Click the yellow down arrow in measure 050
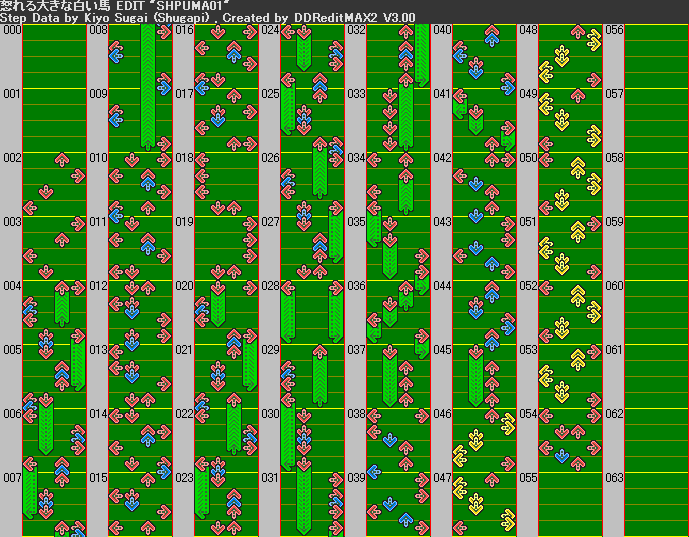Image resolution: width=689 pixels, height=537 pixels. 562,200
